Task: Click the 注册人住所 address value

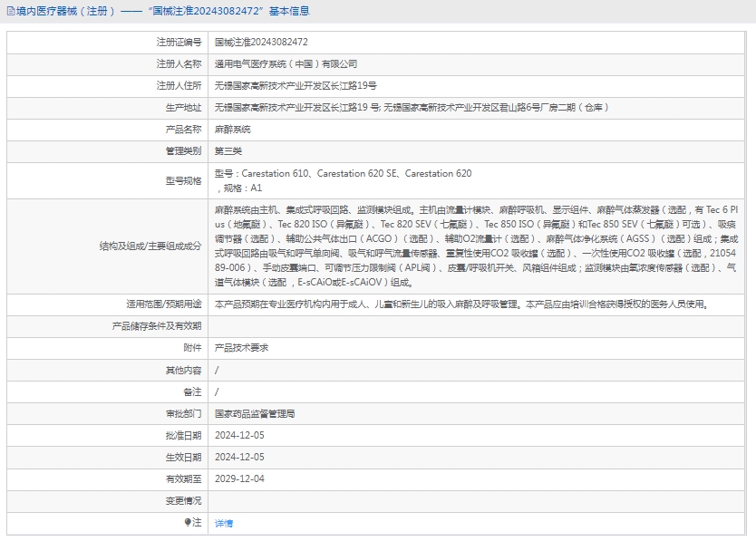Action: pyautogui.click(x=295, y=86)
